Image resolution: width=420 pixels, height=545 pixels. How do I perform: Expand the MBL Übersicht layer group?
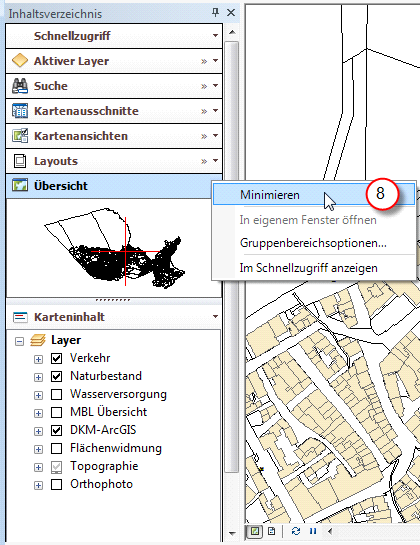pos(38,413)
